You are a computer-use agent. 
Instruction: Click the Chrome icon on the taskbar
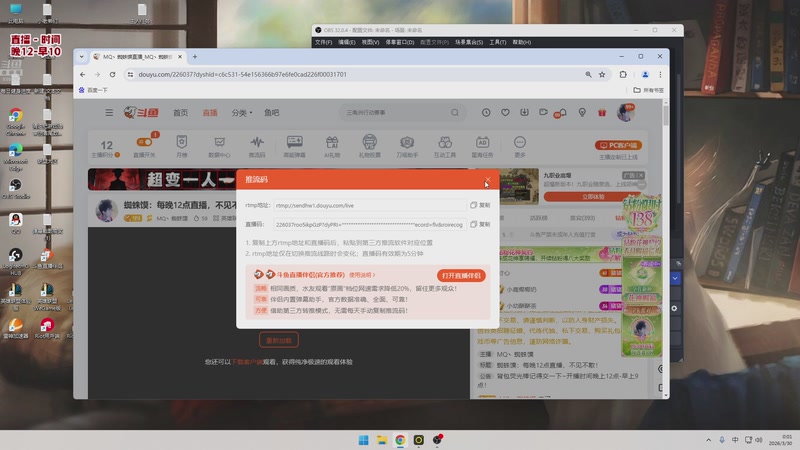tap(400, 440)
